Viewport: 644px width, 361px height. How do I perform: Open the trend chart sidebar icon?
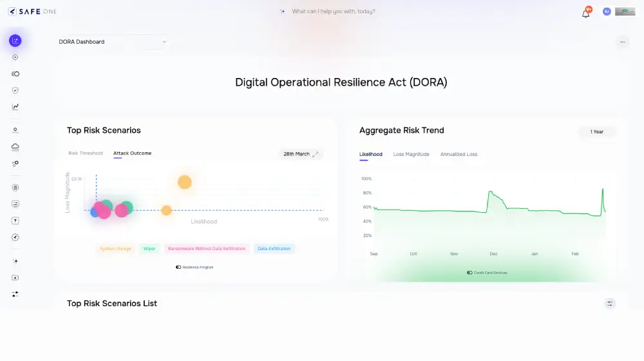point(15,107)
